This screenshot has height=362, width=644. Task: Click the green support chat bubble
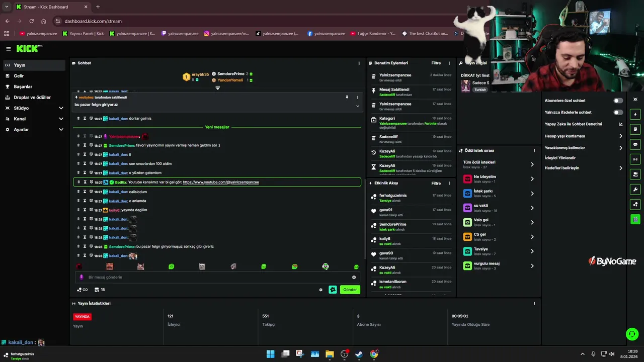pyautogui.click(x=632, y=334)
